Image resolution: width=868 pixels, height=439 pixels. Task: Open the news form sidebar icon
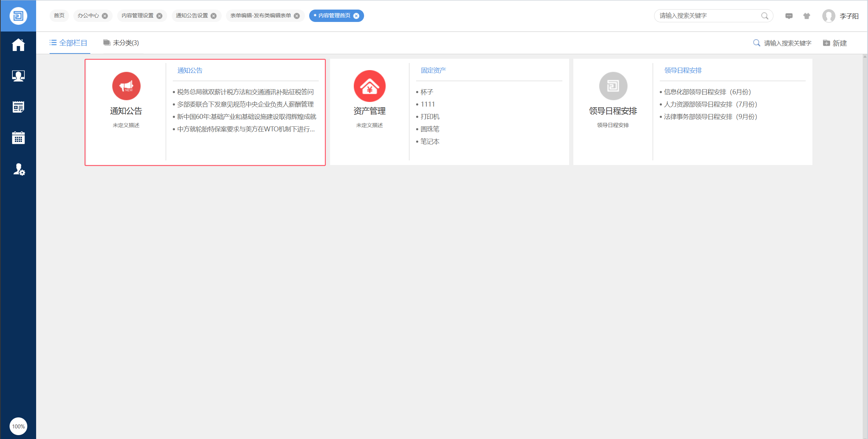(x=18, y=107)
